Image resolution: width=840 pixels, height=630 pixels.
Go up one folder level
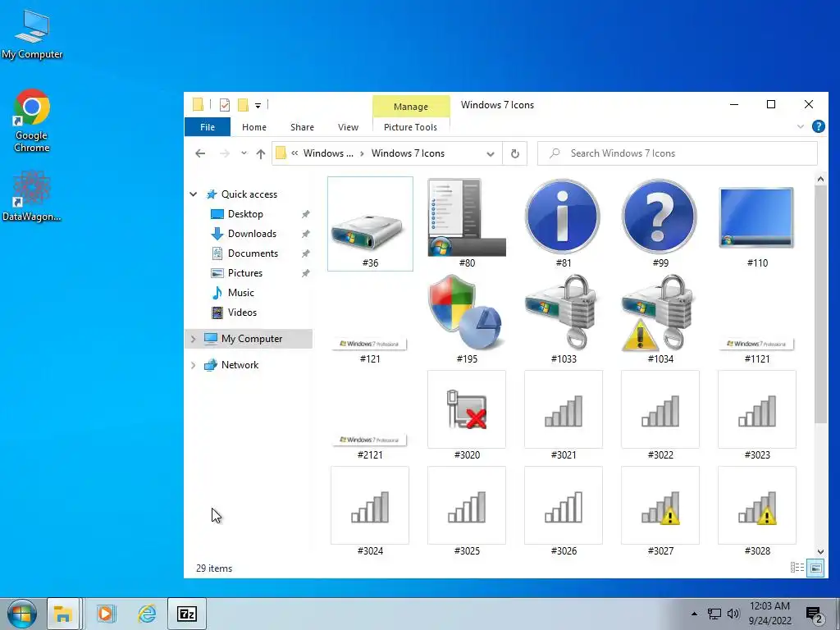point(261,153)
